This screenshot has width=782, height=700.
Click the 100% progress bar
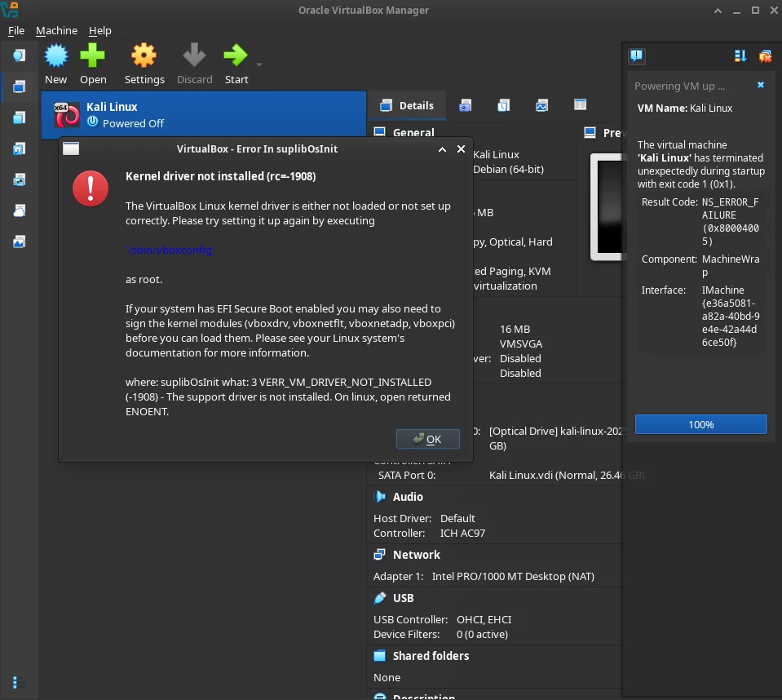click(x=700, y=424)
